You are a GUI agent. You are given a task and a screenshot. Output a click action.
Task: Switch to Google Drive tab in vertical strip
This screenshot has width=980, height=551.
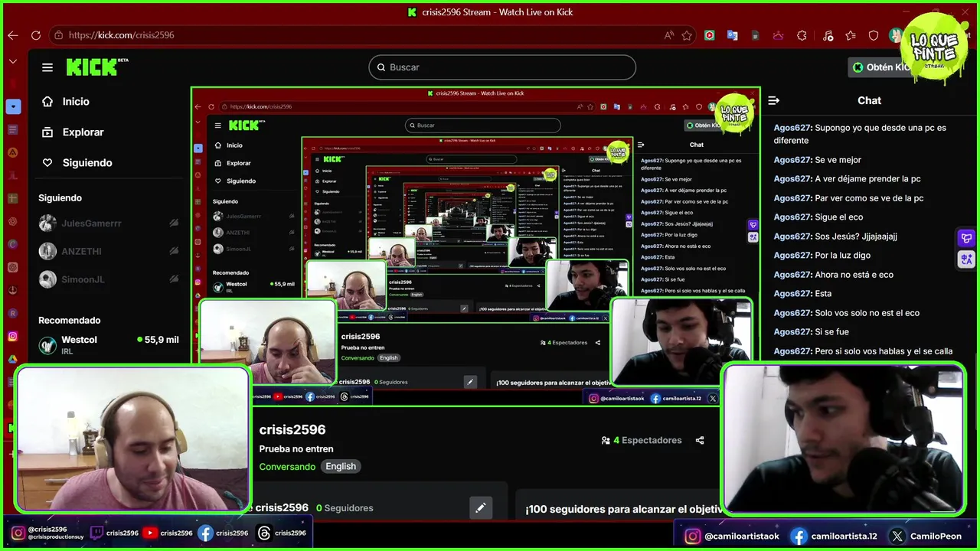[12, 360]
